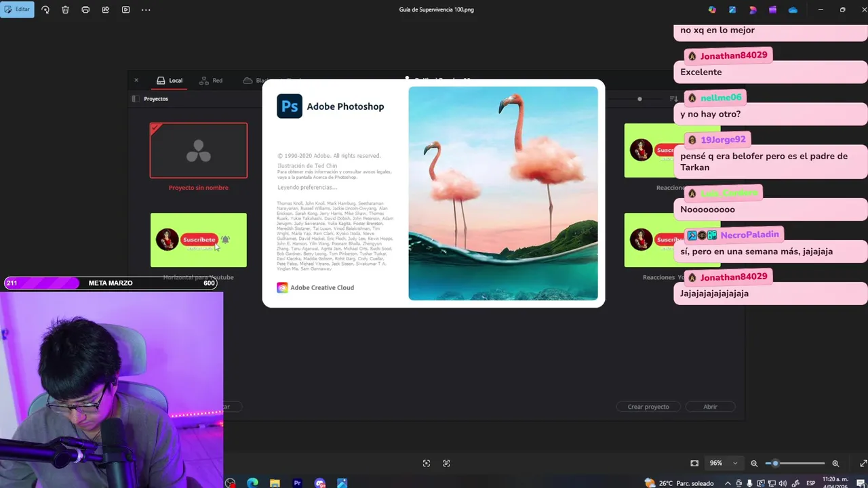Open the three-dots more options menu
Image resolution: width=868 pixels, height=488 pixels.
click(146, 10)
